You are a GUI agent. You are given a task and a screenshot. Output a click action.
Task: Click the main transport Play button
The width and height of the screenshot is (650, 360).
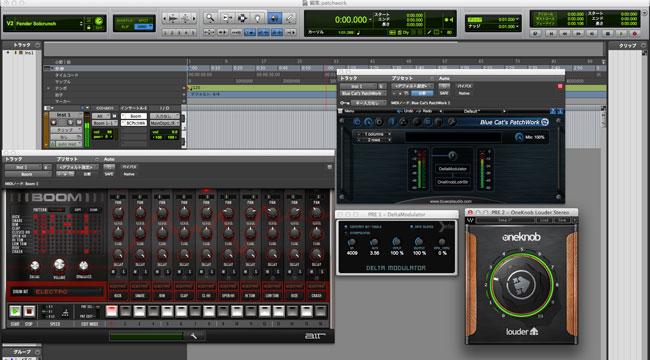click(621, 34)
